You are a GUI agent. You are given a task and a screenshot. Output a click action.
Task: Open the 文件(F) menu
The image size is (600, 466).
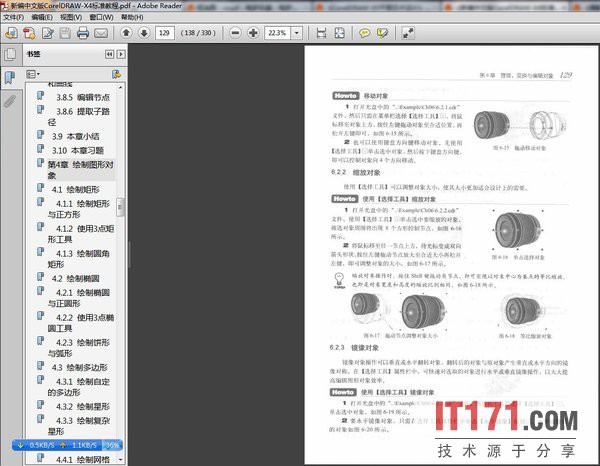tap(13, 17)
